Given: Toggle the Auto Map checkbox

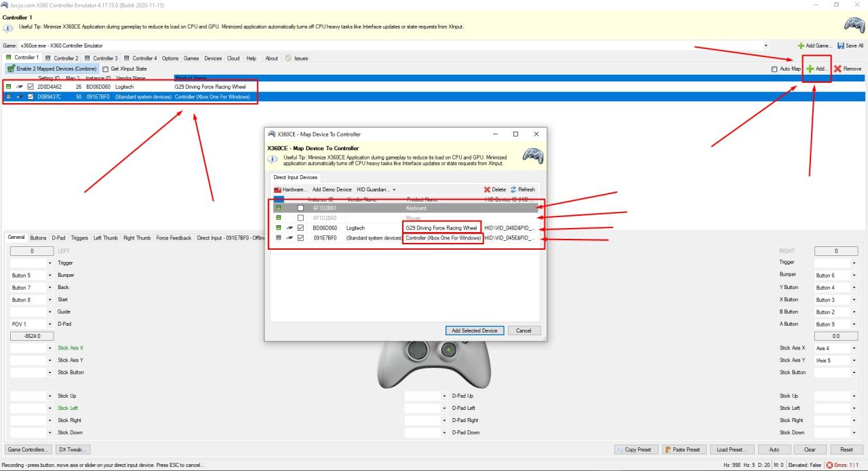Looking at the screenshot, I should (x=775, y=69).
